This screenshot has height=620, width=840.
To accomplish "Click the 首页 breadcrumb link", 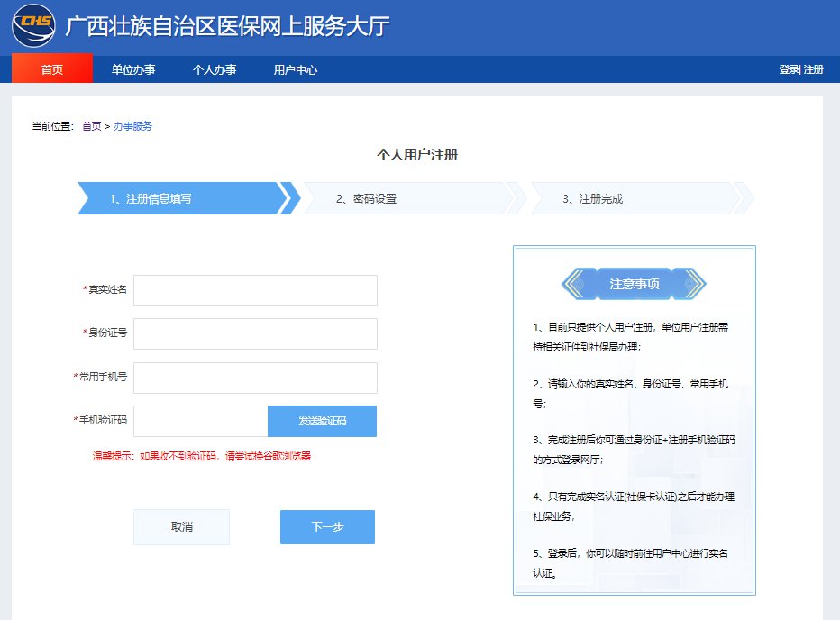I will click(x=91, y=126).
